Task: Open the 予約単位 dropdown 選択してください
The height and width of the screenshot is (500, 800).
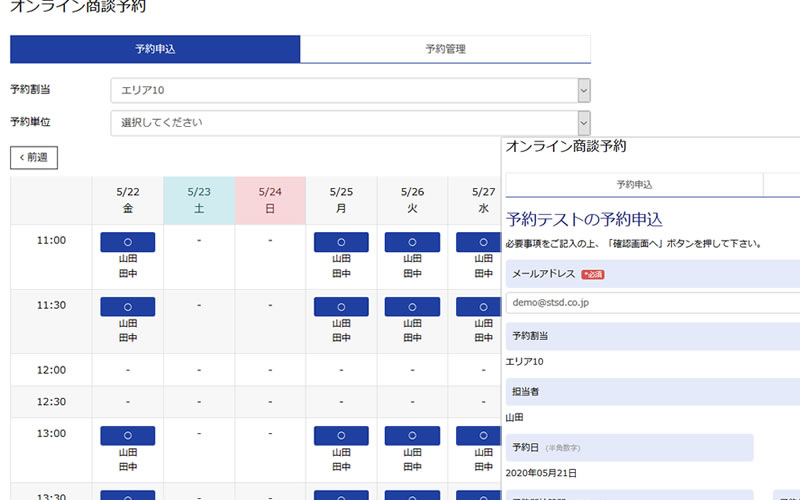Action: (x=351, y=123)
